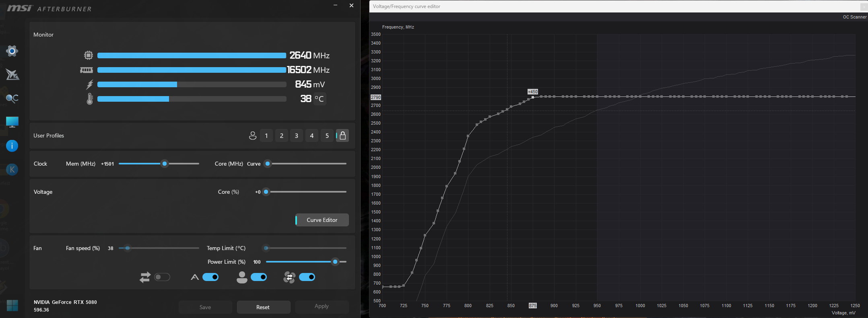Close the Voltage/Frequency curve editor window
This screenshot has width=868, height=318.
pyautogui.click(x=864, y=7)
